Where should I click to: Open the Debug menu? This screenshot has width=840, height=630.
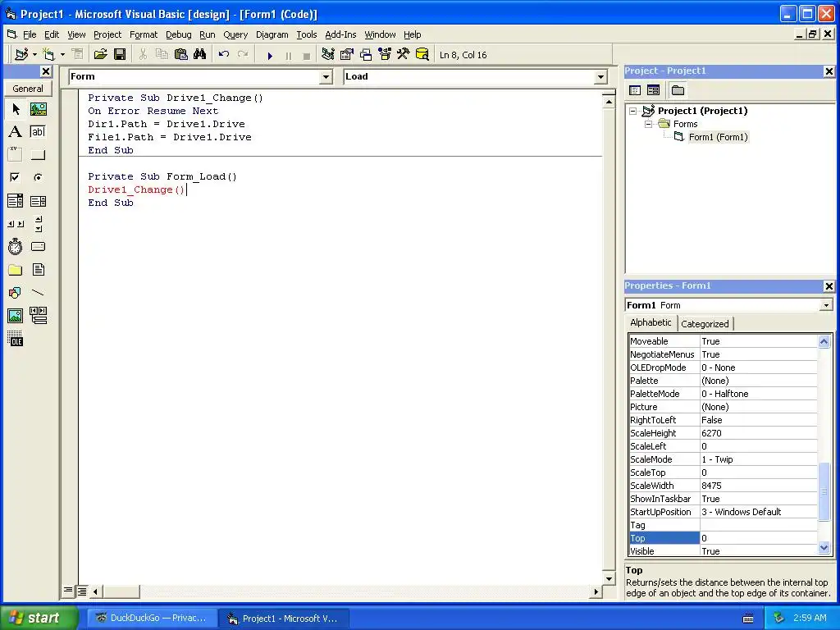pos(178,34)
